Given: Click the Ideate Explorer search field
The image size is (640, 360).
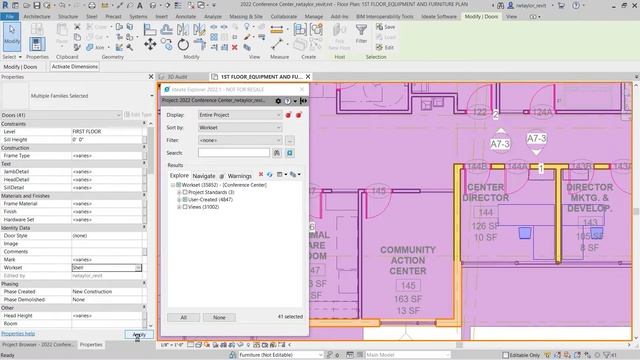Looking at the screenshot, I should click(x=234, y=153).
